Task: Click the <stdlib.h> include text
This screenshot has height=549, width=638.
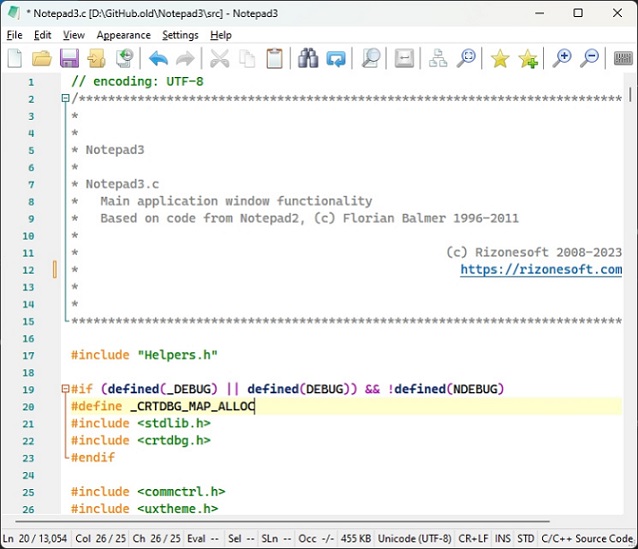Action: (174, 423)
